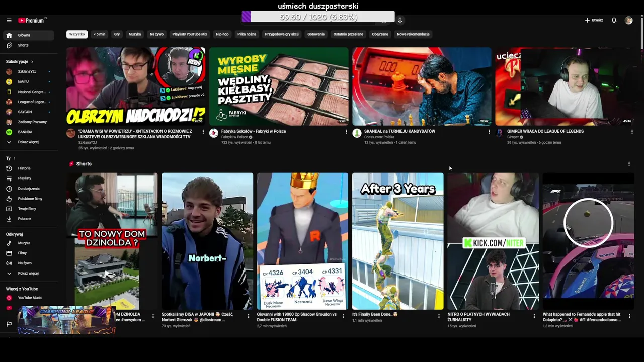Open Polubione filmy liked videos

(x=28, y=199)
